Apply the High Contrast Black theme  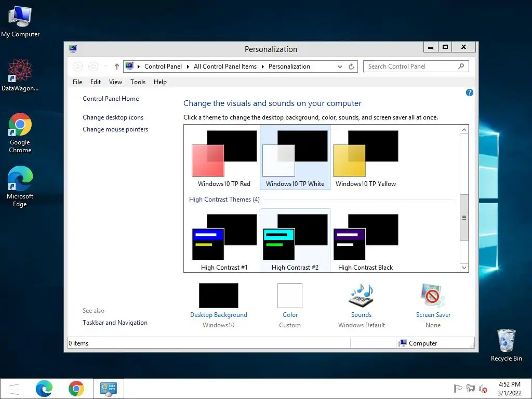point(365,242)
